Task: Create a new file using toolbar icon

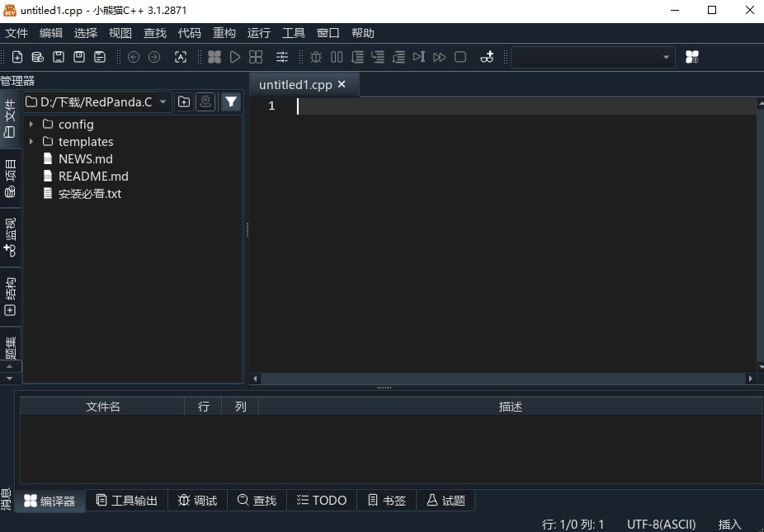Action: [17, 57]
